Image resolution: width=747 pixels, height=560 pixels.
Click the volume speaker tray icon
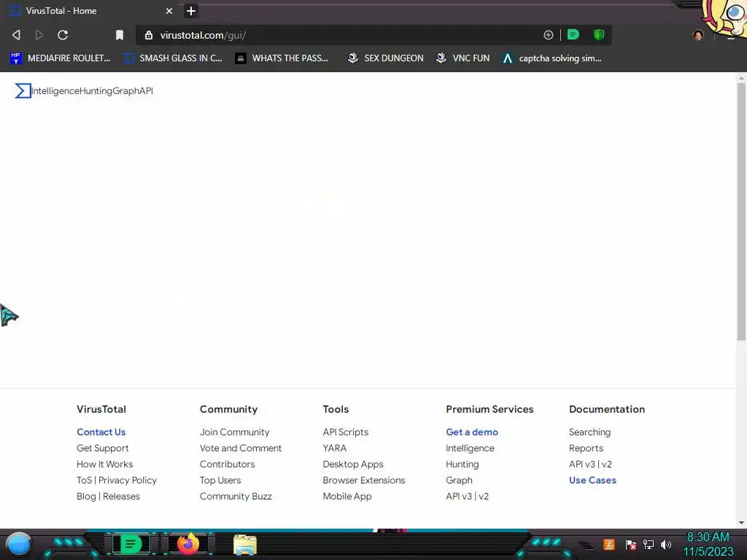point(666,544)
